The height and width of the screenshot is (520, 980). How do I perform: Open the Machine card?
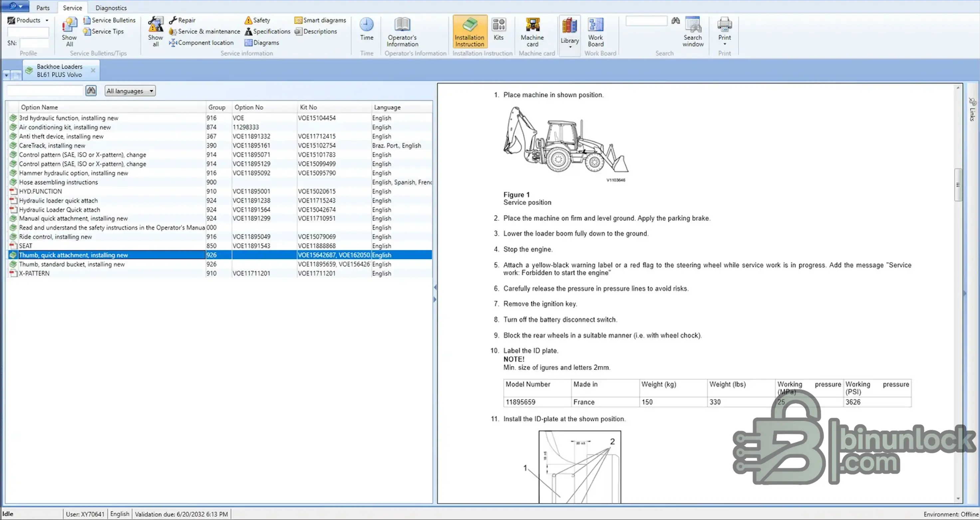tap(532, 32)
